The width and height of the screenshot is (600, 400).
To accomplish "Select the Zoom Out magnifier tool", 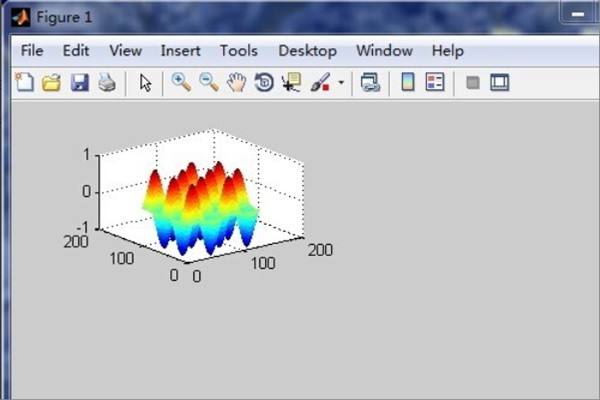I will coord(209,82).
